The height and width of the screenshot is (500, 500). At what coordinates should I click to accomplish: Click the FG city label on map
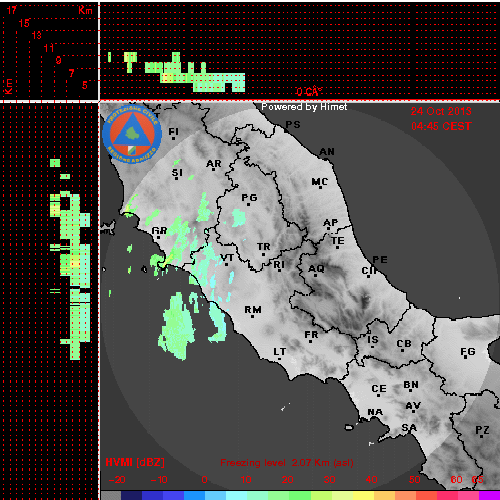[468, 352]
